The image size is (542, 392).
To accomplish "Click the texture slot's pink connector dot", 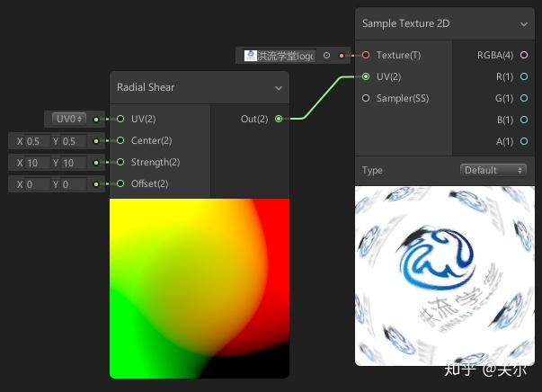I will (342, 56).
